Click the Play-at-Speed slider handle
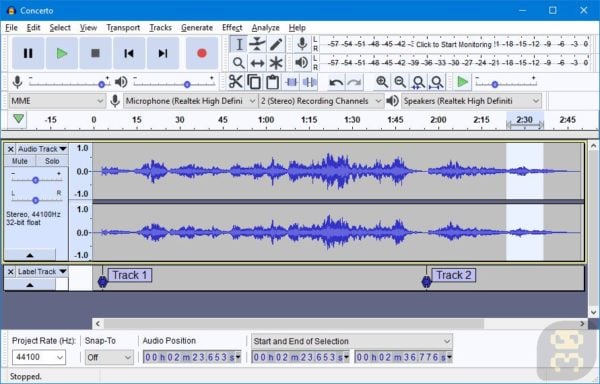 coord(494,85)
